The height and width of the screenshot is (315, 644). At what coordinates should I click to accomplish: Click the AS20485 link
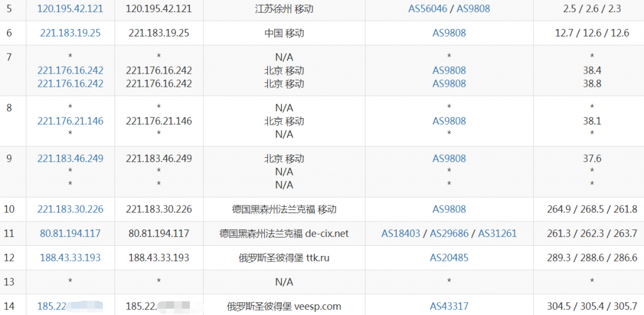tap(449, 257)
